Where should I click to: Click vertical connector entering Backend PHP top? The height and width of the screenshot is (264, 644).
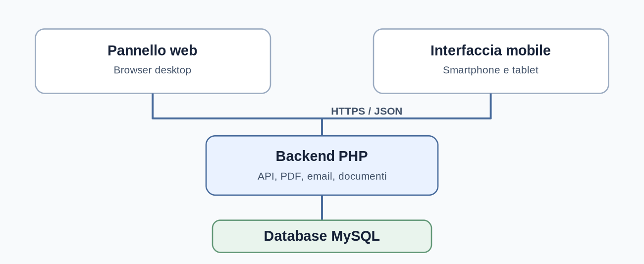click(x=322, y=127)
